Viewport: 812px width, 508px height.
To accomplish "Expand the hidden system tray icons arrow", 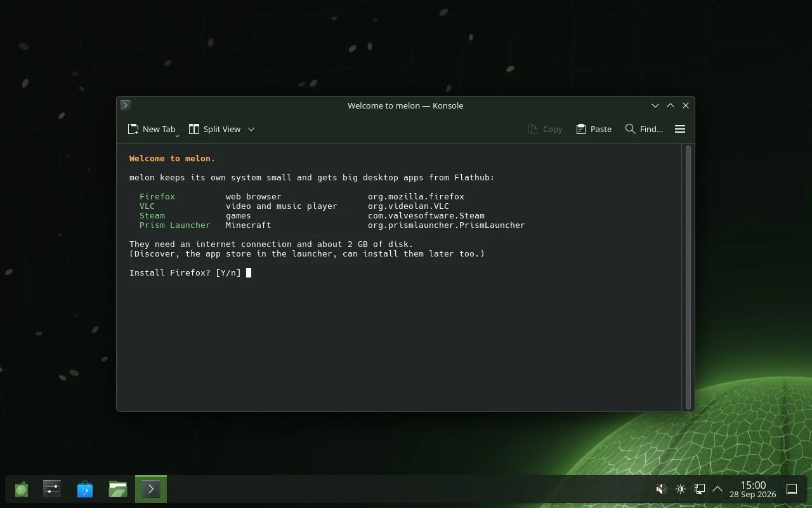I will tap(717, 489).
